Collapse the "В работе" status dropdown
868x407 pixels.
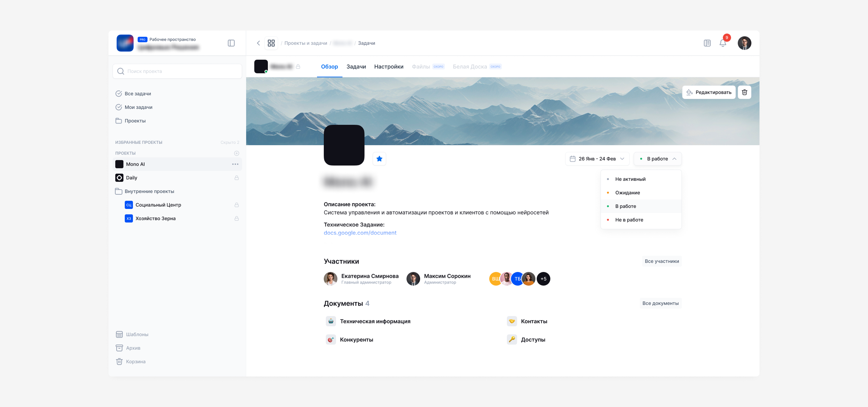point(657,159)
